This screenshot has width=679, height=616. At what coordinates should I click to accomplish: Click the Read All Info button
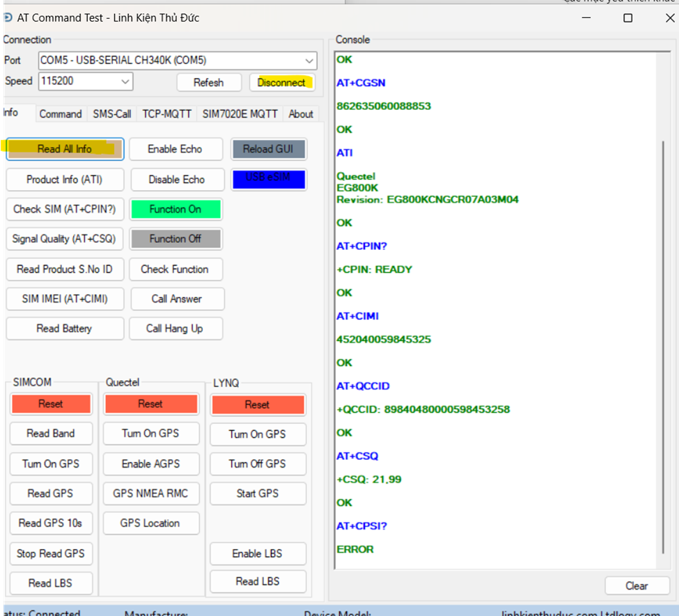(65, 149)
